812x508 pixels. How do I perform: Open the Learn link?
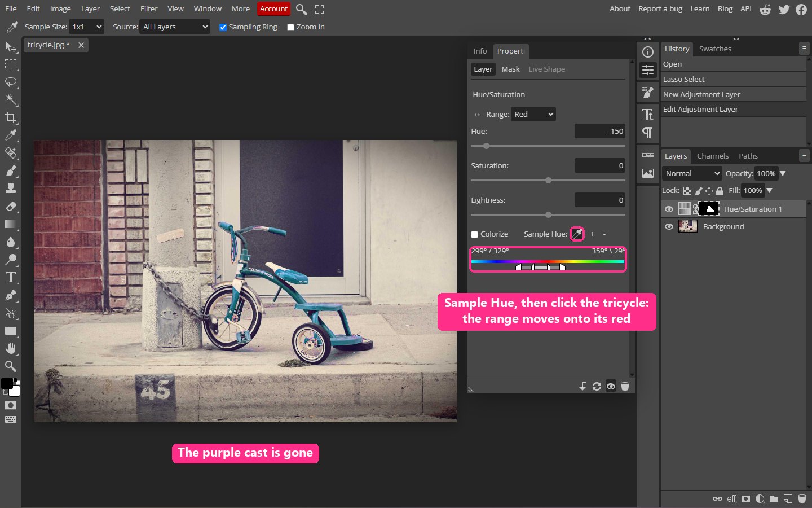[700, 8]
